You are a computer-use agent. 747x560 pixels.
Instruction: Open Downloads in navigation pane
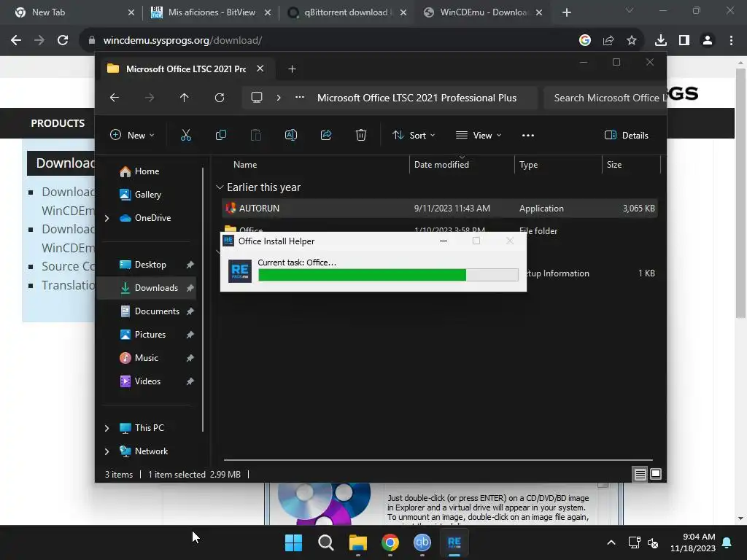(x=147, y=288)
